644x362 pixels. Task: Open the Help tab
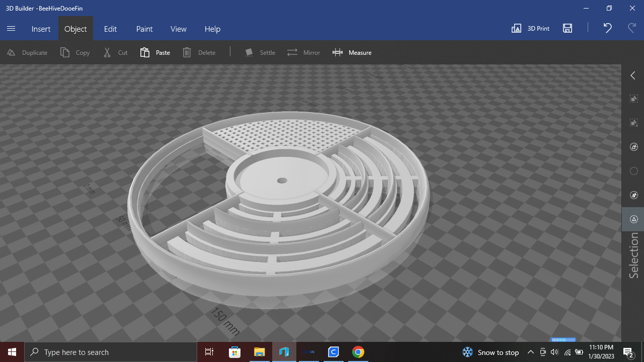tap(212, 29)
